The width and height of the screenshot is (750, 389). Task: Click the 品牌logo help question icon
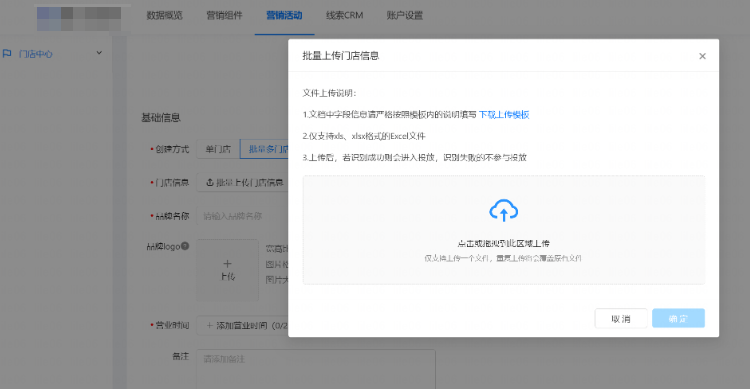coord(185,246)
